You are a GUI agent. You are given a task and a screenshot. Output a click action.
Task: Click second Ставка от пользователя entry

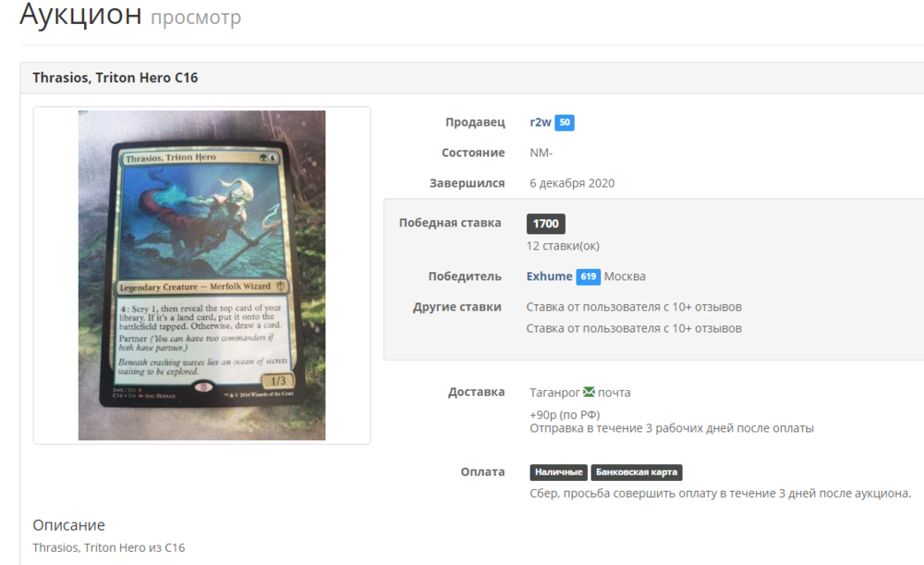tap(634, 328)
